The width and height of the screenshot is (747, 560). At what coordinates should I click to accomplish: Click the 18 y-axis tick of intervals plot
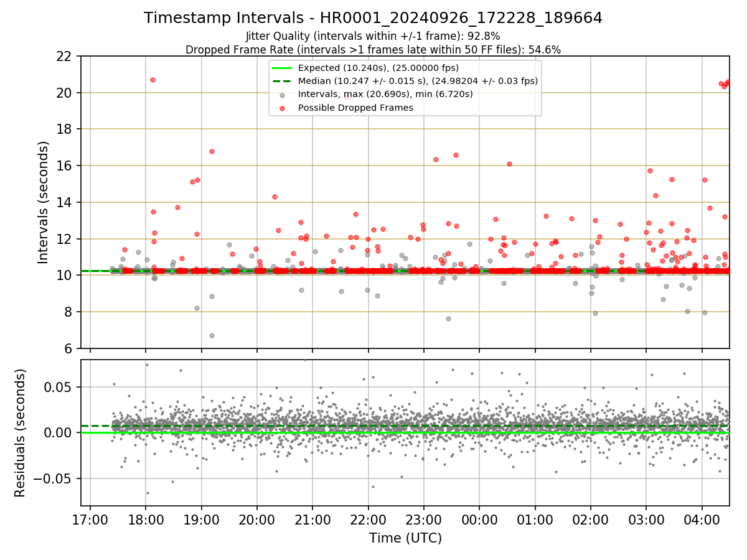[65, 129]
